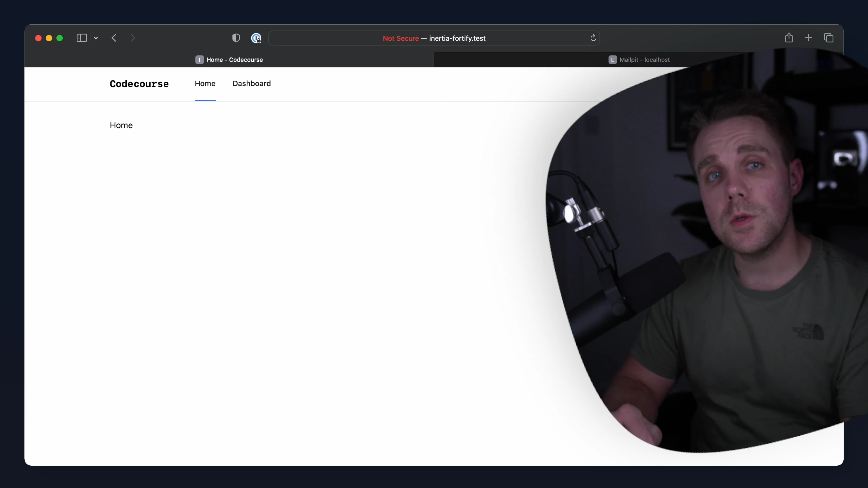
Task: Go to the Dashboard nav link
Action: 251,84
